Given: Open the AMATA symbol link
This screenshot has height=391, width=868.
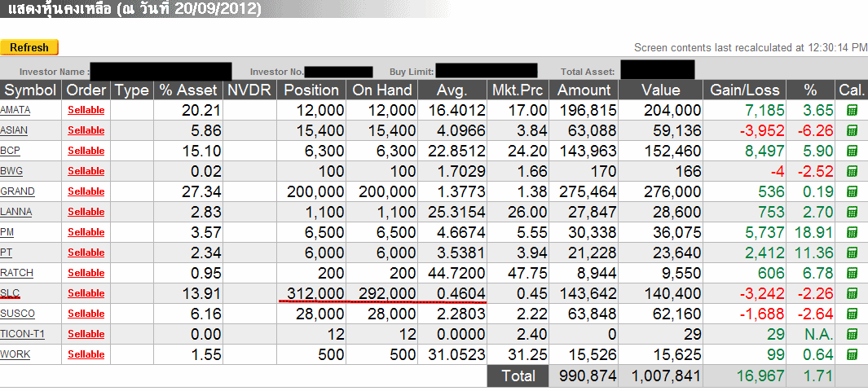Looking at the screenshot, I should (15, 110).
